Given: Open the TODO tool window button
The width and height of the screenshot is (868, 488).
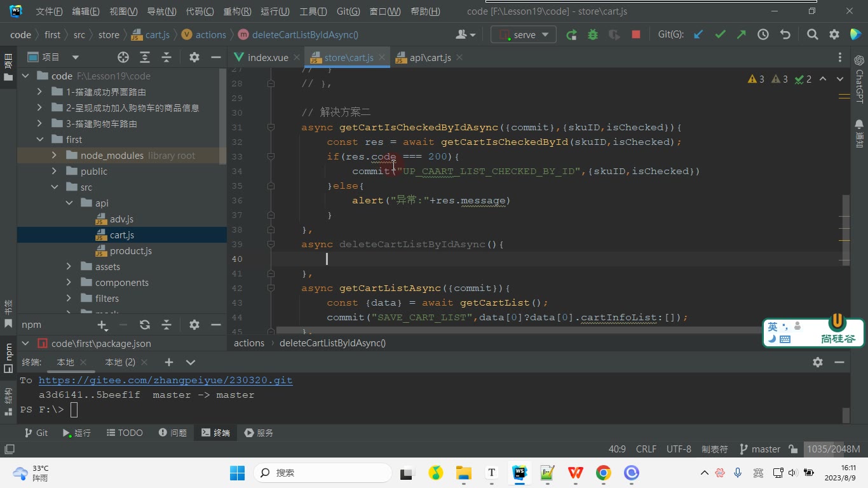Looking at the screenshot, I should pyautogui.click(x=125, y=433).
